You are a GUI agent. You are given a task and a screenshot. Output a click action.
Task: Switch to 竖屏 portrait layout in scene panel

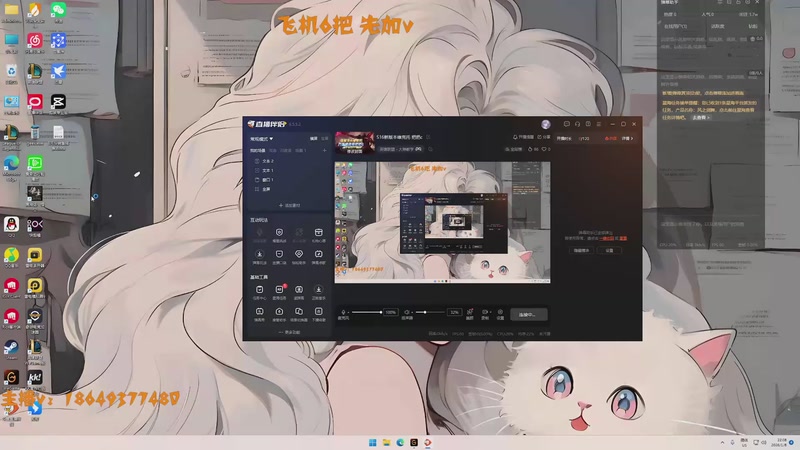point(324,139)
